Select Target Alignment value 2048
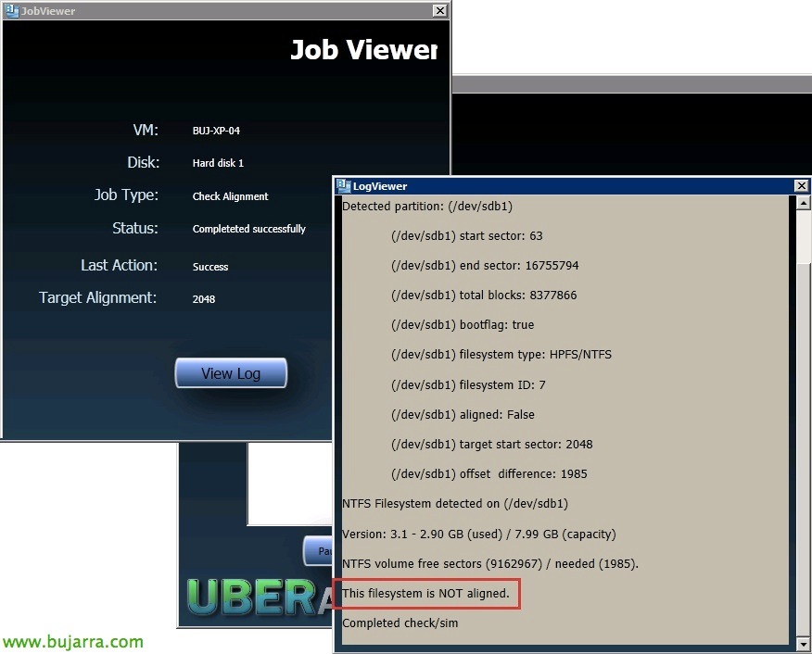812x654 pixels. (x=204, y=299)
